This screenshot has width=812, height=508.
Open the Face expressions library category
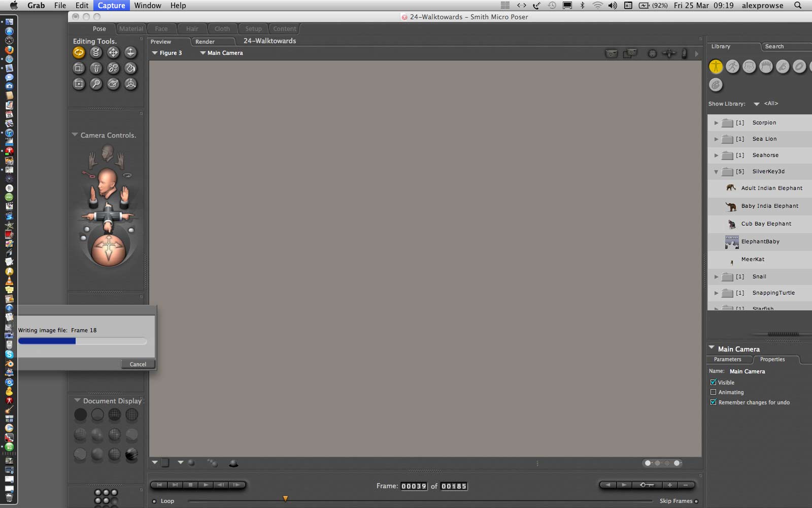pyautogui.click(x=749, y=67)
